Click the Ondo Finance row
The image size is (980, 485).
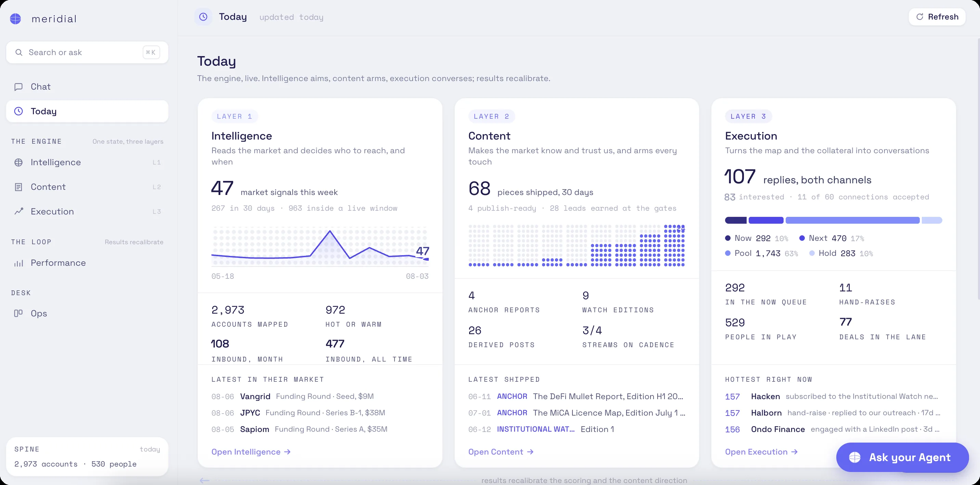[834, 429]
